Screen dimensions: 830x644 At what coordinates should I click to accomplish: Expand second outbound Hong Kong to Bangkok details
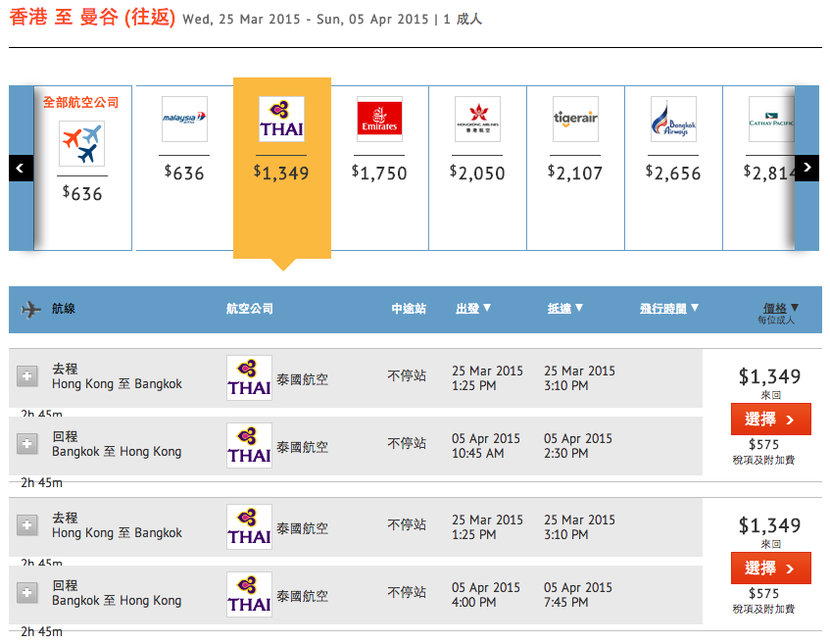(27, 524)
